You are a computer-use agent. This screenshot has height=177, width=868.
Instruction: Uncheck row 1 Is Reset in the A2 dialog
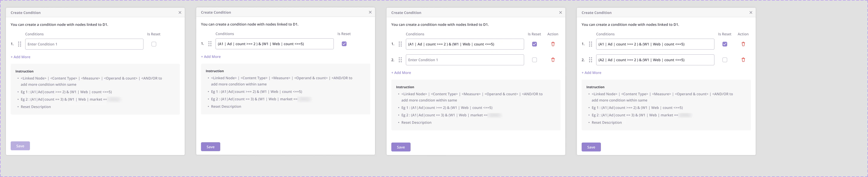click(x=725, y=44)
